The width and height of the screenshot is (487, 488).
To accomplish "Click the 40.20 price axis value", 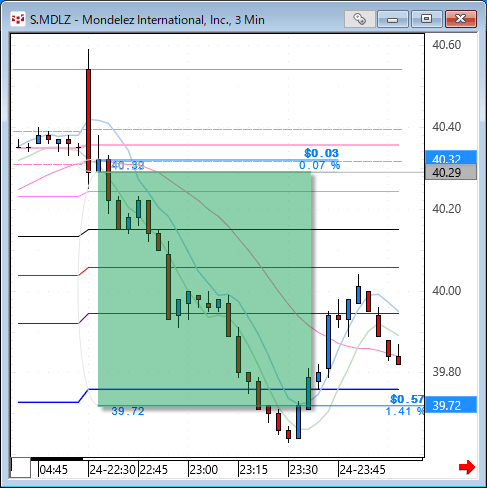I will click(446, 209).
